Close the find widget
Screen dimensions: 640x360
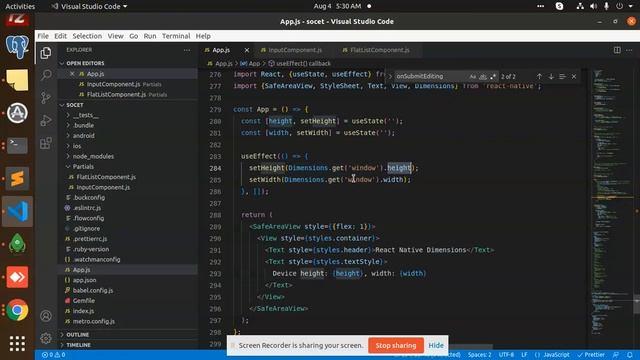pos(574,76)
